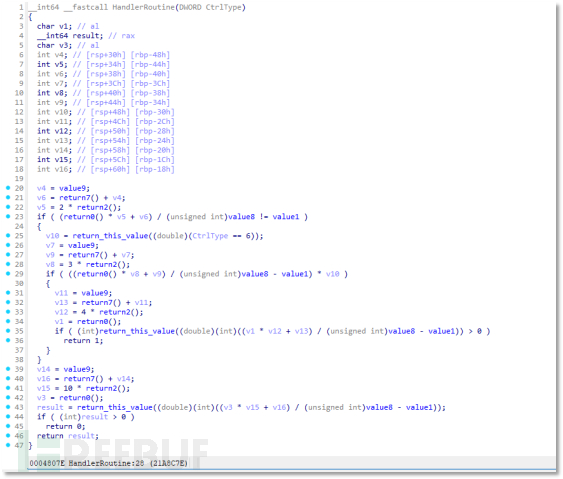Click v14 in 'v14 = value9' line
Viewport: 563px width, 479px height.
pos(43,369)
